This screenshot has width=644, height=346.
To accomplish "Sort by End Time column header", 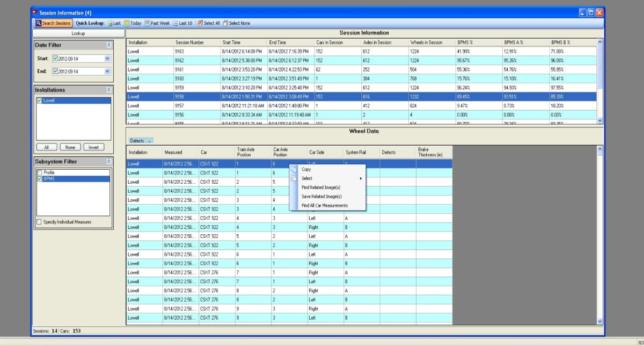I will tap(290, 42).
